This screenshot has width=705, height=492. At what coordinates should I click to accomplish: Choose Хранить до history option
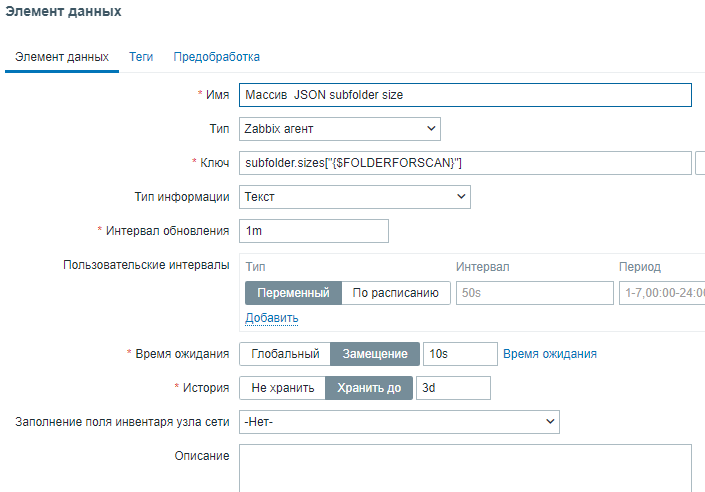pos(369,388)
